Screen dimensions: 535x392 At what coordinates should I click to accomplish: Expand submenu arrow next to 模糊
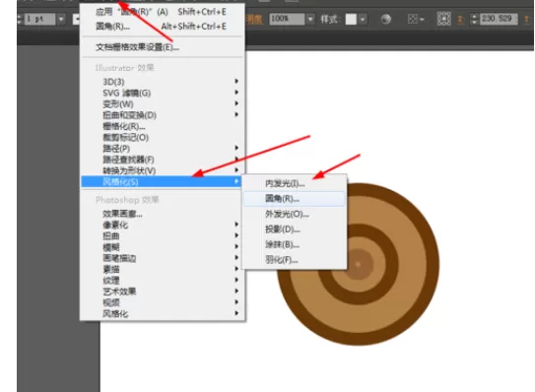click(236, 246)
